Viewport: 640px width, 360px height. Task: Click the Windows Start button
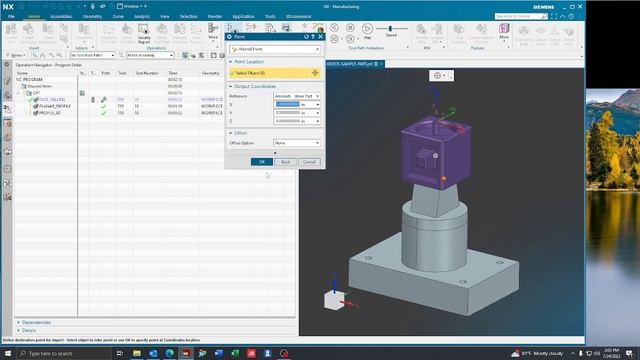(8, 353)
